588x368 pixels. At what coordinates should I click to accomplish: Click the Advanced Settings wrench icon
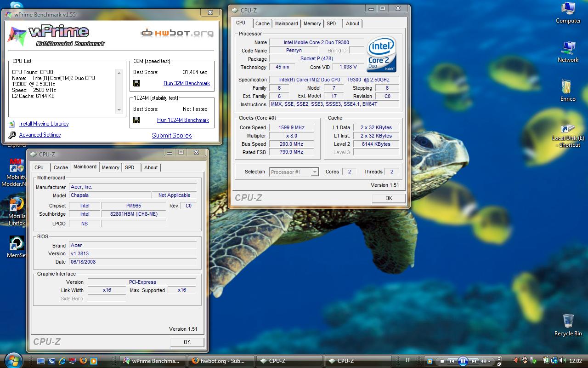coord(11,135)
